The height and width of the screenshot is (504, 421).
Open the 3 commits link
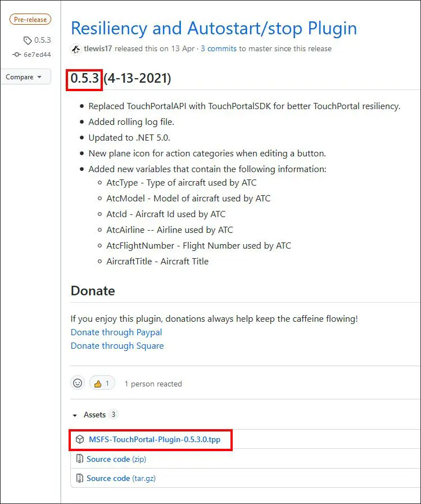coord(219,48)
